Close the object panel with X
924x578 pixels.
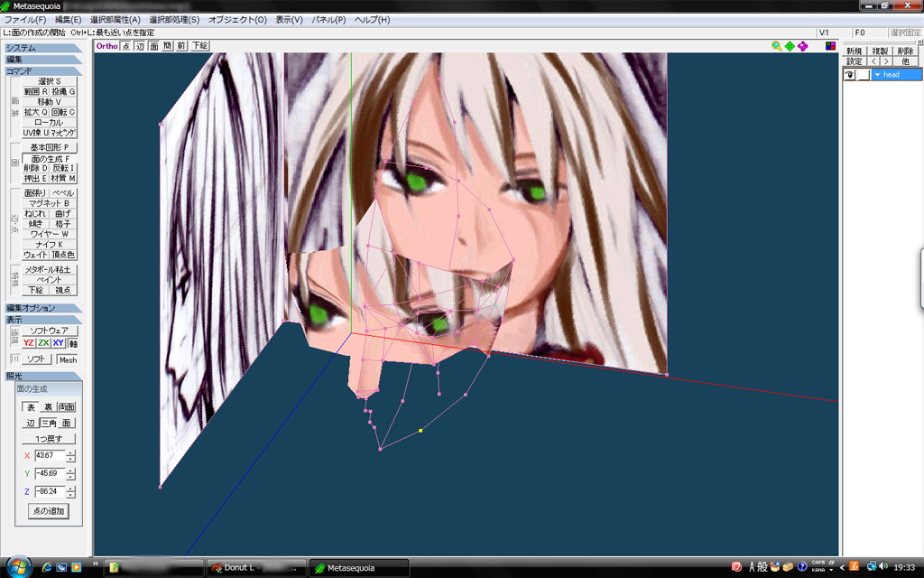tap(919, 42)
